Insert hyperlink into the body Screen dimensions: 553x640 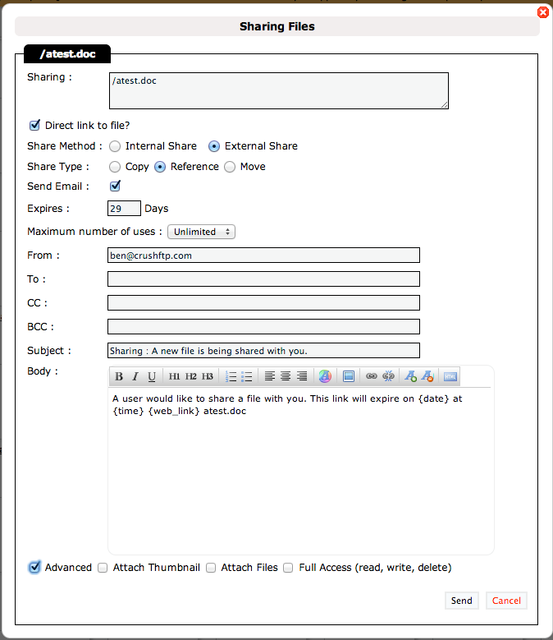tap(371, 376)
